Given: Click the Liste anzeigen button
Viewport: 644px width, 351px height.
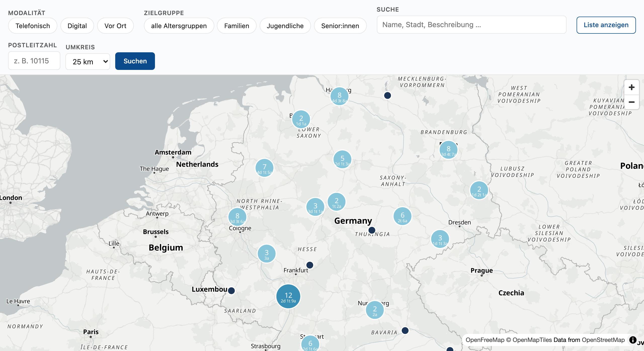Looking at the screenshot, I should (x=606, y=25).
